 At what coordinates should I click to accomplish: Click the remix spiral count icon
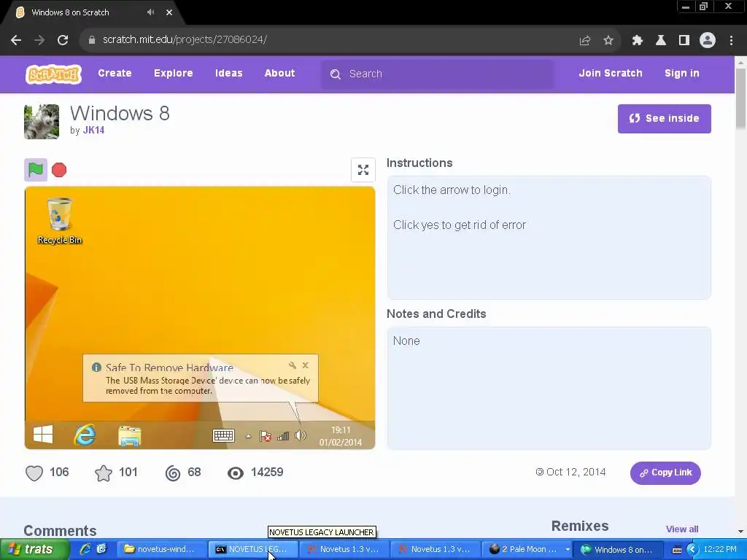coord(173,472)
